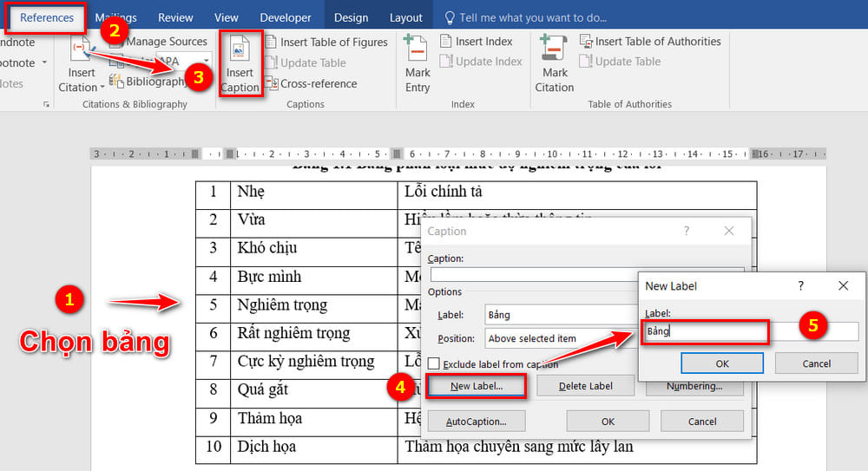
Task: Click the table cell "Dịch họa"
Action: 314,450
